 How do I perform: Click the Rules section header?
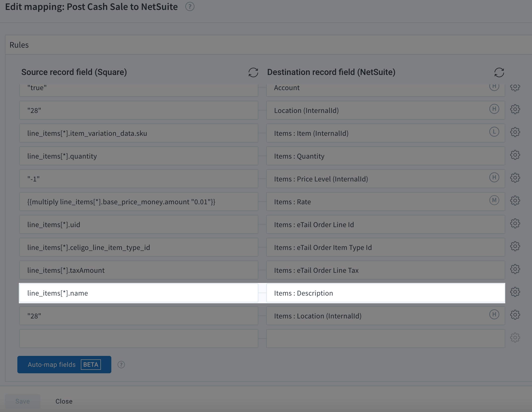(268, 45)
